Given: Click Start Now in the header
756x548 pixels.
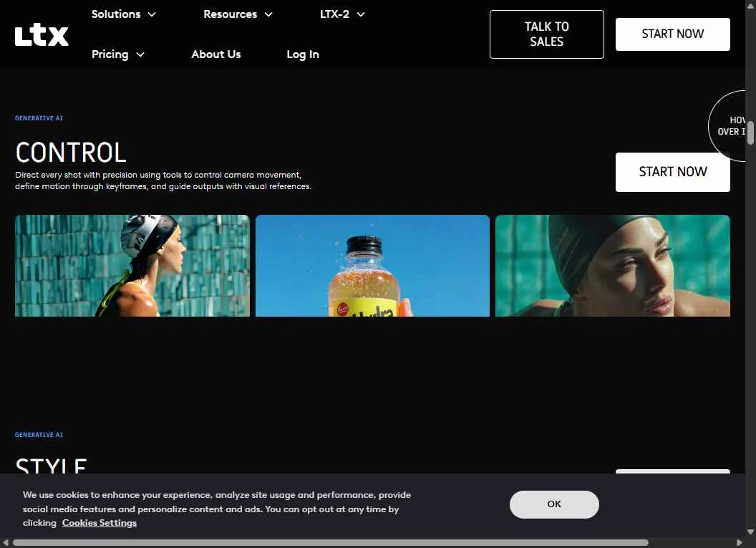Looking at the screenshot, I should click(672, 34).
